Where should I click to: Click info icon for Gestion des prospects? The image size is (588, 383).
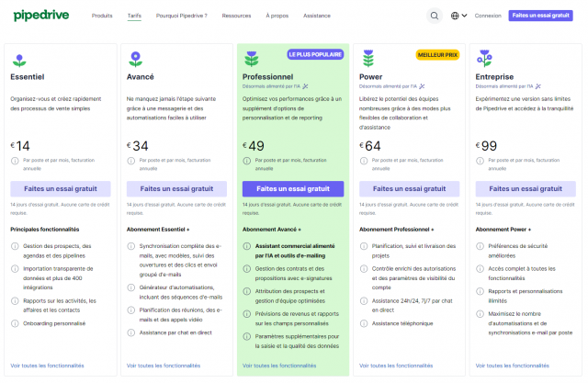pos(15,246)
